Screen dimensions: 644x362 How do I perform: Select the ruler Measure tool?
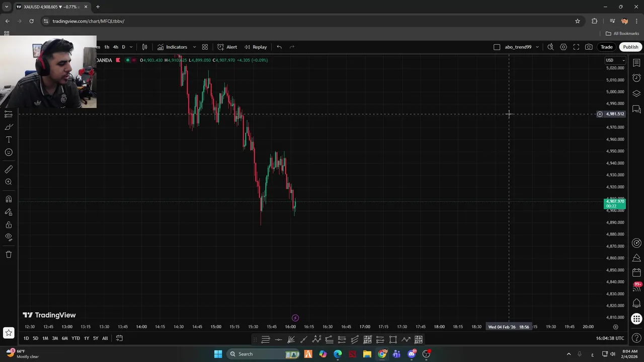(9, 169)
